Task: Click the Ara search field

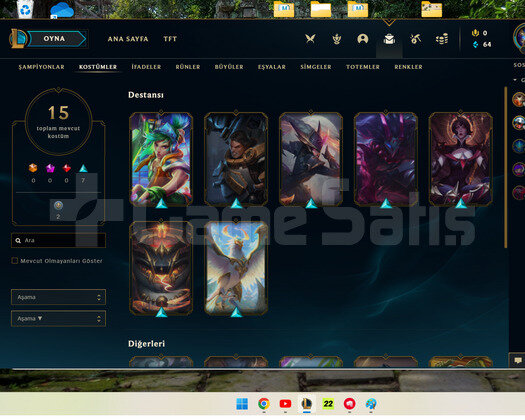Action: point(58,240)
